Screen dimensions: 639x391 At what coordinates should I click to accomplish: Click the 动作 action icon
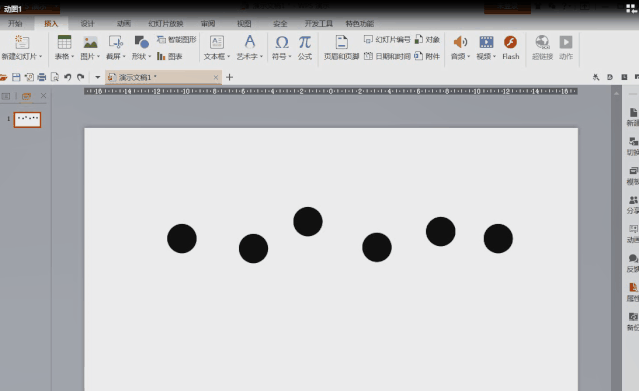click(x=566, y=42)
